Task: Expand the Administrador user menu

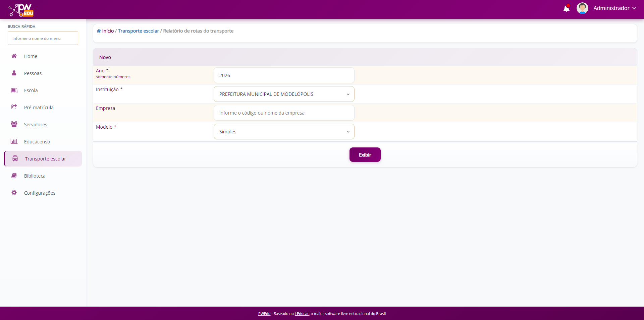Action: 614,8
